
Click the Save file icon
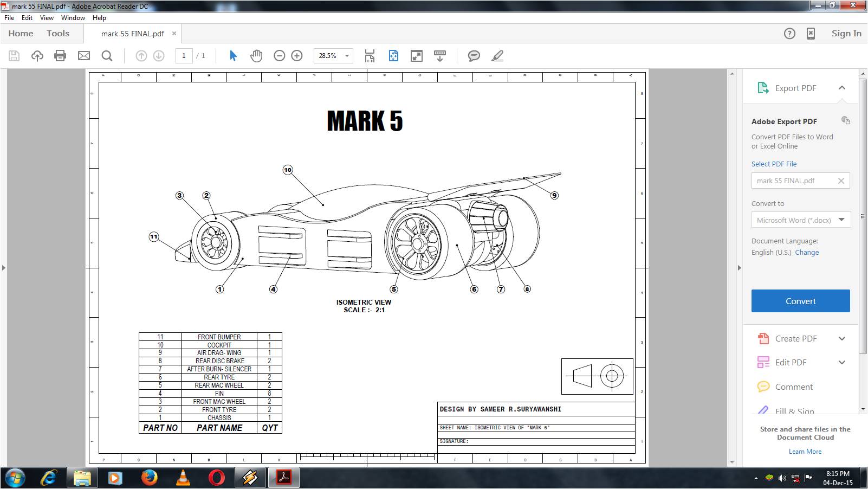[14, 55]
